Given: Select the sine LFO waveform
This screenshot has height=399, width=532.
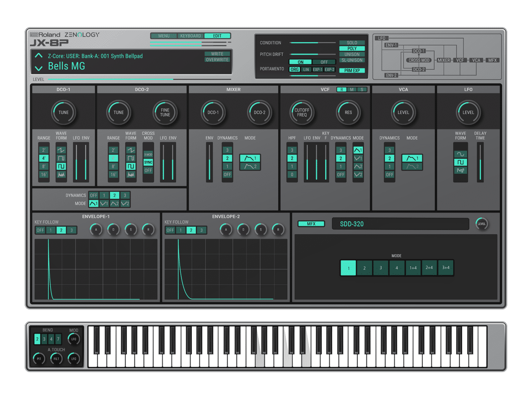Looking at the screenshot, I should pos(461,154).
